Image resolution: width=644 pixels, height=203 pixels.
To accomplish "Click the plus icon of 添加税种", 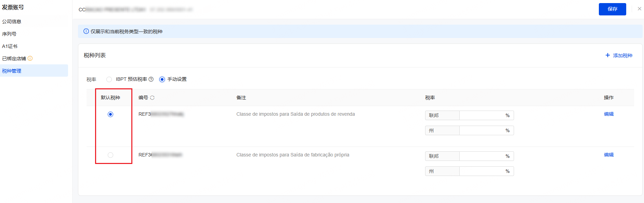I will point(608,55).
